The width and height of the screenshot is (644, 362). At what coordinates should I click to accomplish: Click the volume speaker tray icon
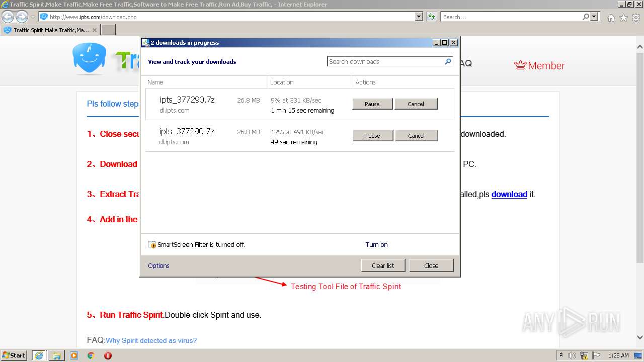pyautogui.click(x=572, y=355)
